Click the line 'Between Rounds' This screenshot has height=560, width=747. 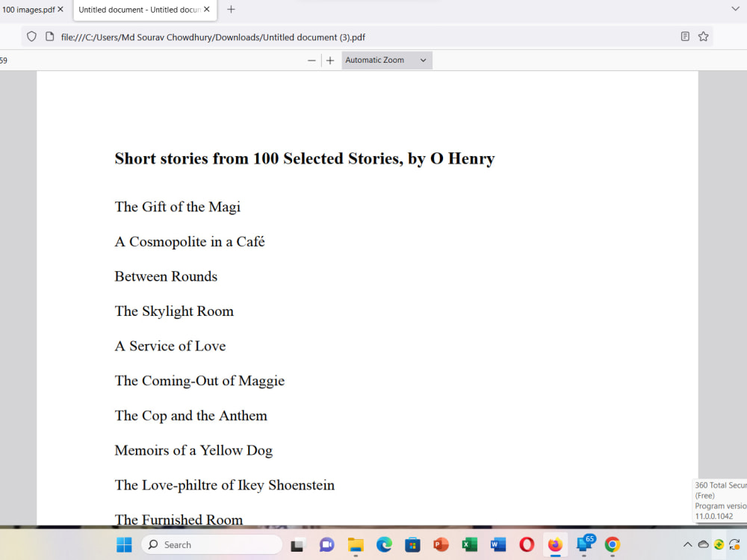166,276
